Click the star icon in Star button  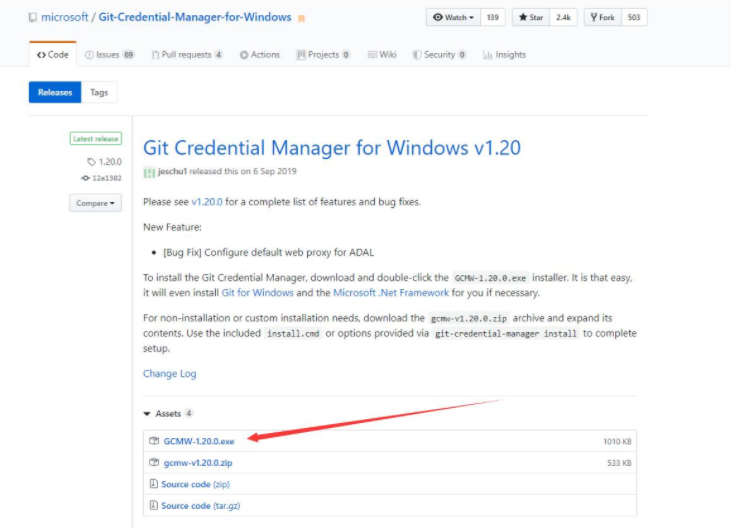click(x=523, y=17)
